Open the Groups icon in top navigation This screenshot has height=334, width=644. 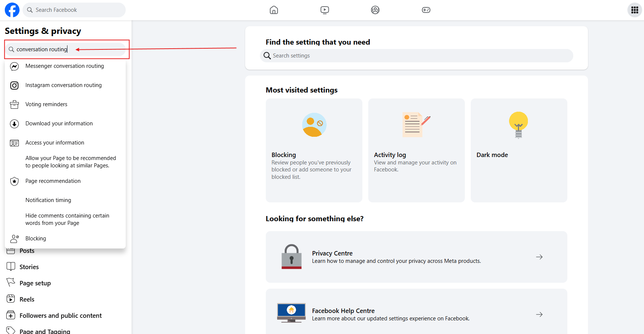pyautogui.click(x=375, y=10)
